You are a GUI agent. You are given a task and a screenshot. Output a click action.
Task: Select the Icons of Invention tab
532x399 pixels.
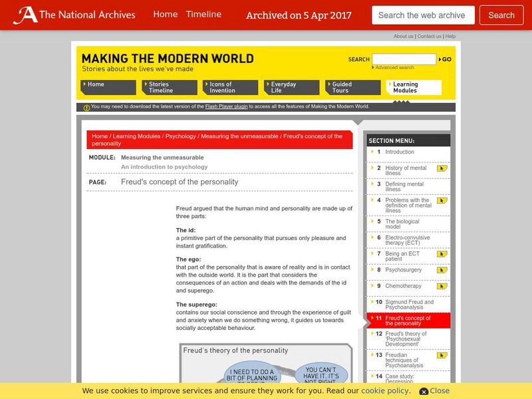click(230, 87)
